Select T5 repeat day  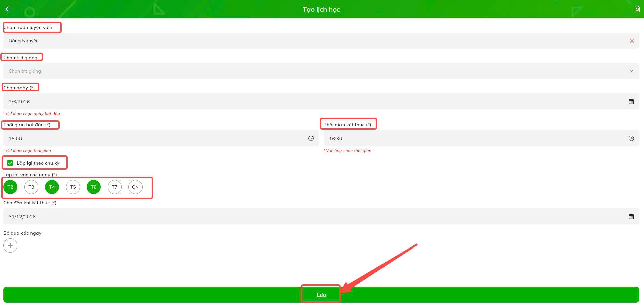(x=73, y=187)
